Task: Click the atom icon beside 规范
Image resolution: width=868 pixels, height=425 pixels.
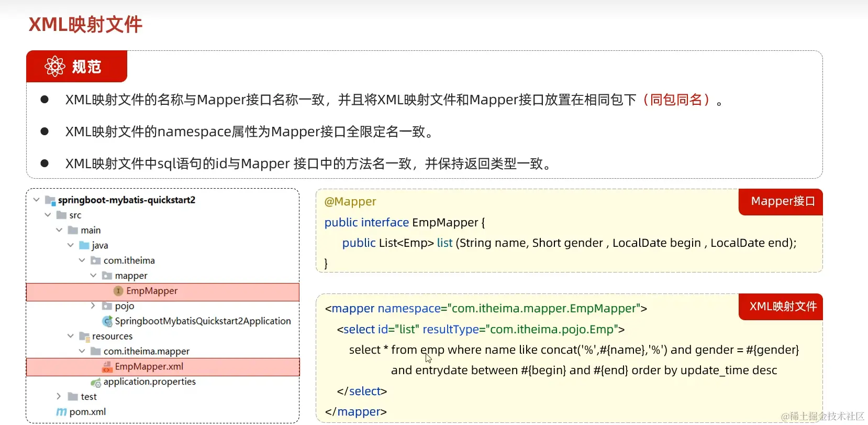Action: [x=55, y=67]
